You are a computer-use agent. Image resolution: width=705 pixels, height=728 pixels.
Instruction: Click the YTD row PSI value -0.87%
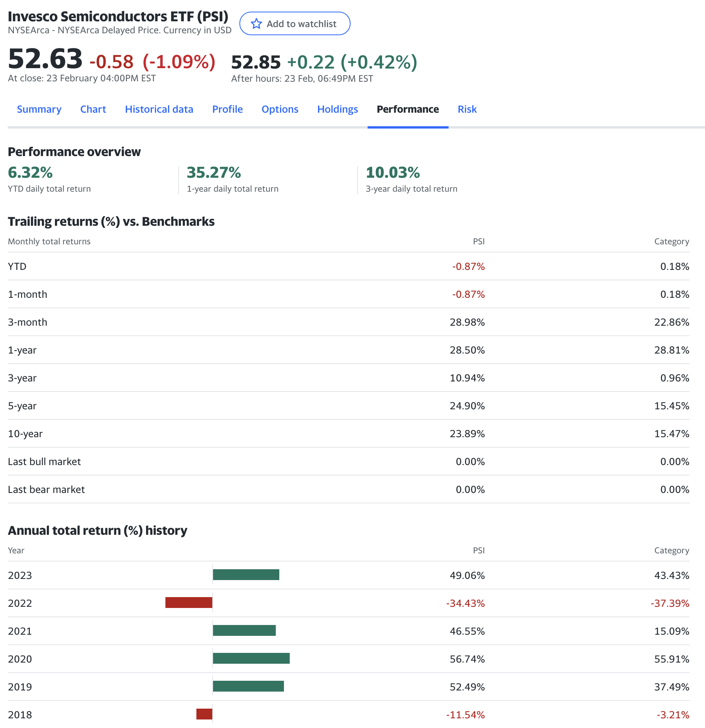point(468,266)
